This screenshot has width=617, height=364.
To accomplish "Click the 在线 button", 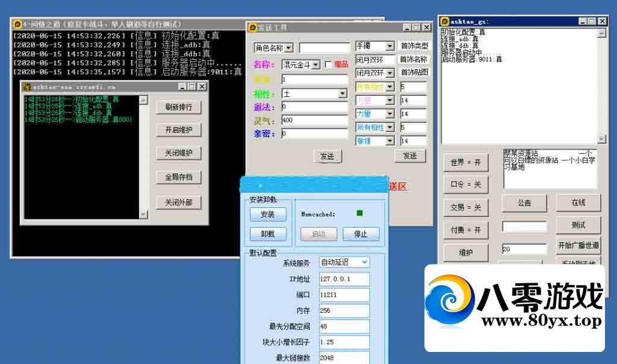I will tap(578, 203).
